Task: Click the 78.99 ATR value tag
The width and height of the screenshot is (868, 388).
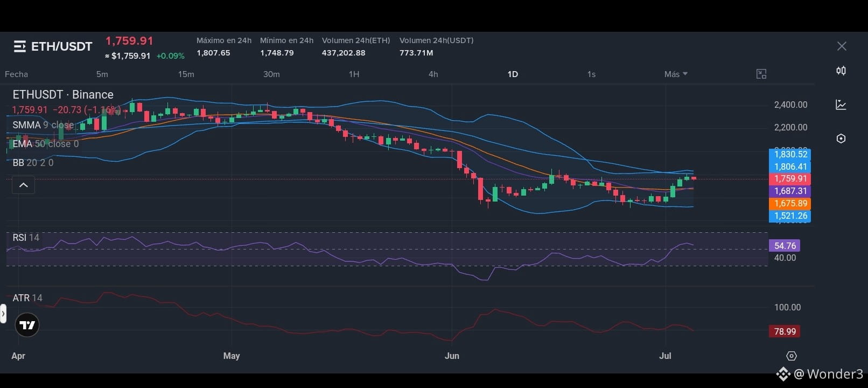Action: click(x=785, y=331)
